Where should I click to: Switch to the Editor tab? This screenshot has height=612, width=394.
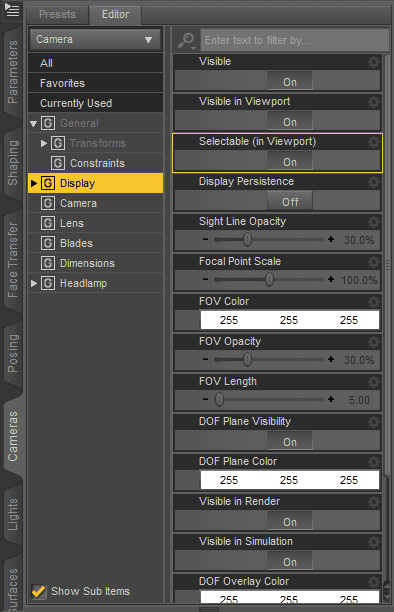pos(115,14)
